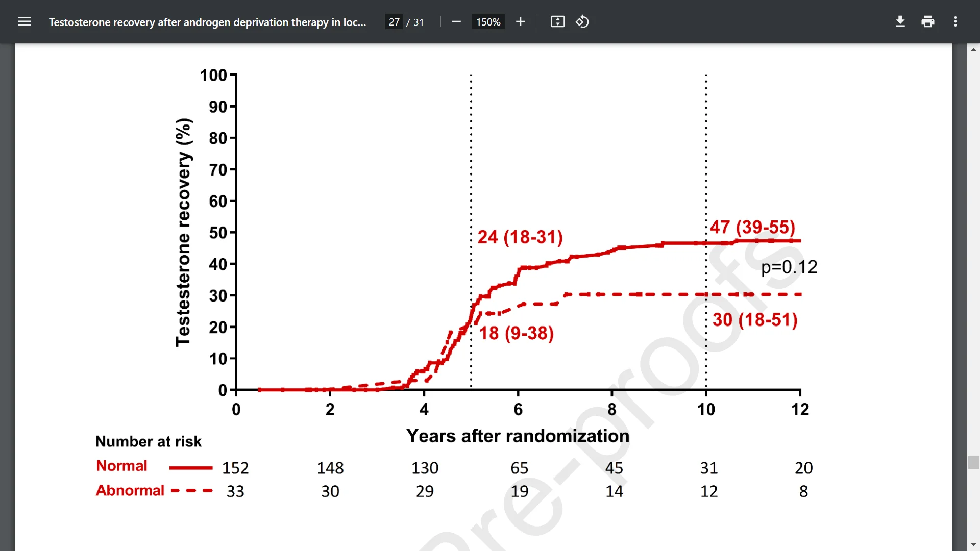Click the value 33 in Abnormal row
980x551 pixels.
(235, 491)
